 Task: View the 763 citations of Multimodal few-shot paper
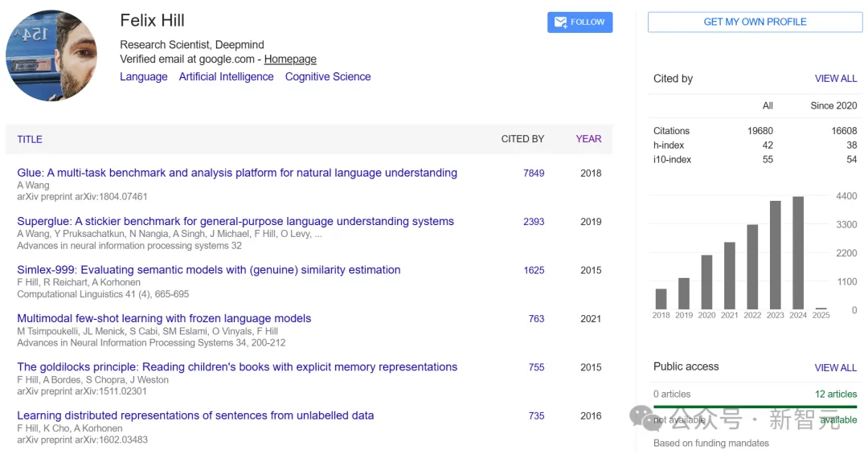pyautogui.click(x=536, y=319)
